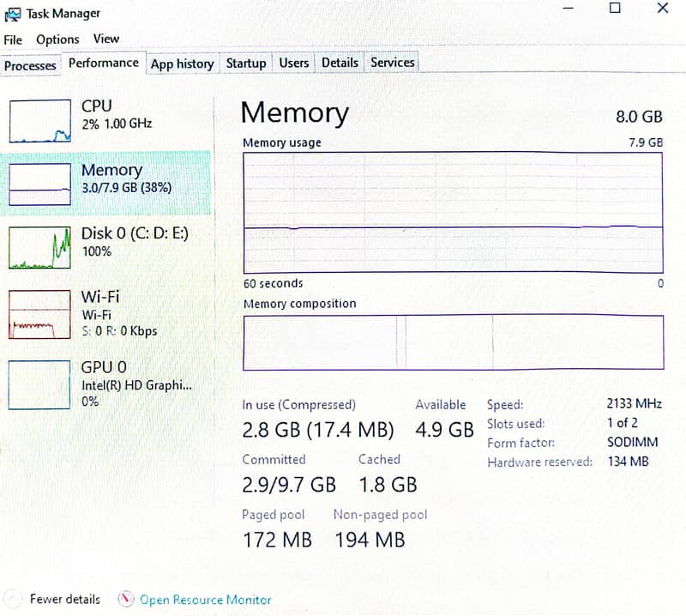Click the Resource Monitor icon
Screen dimensions: 686x616
[x=126, y=599]
